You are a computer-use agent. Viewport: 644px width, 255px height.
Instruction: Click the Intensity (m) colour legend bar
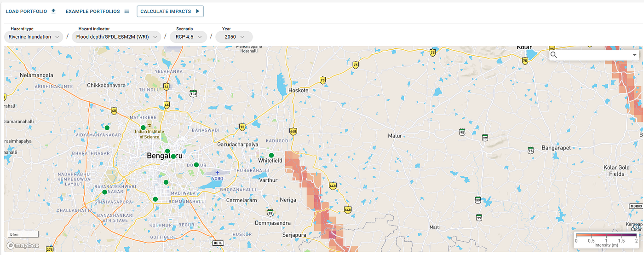point(606,236)
